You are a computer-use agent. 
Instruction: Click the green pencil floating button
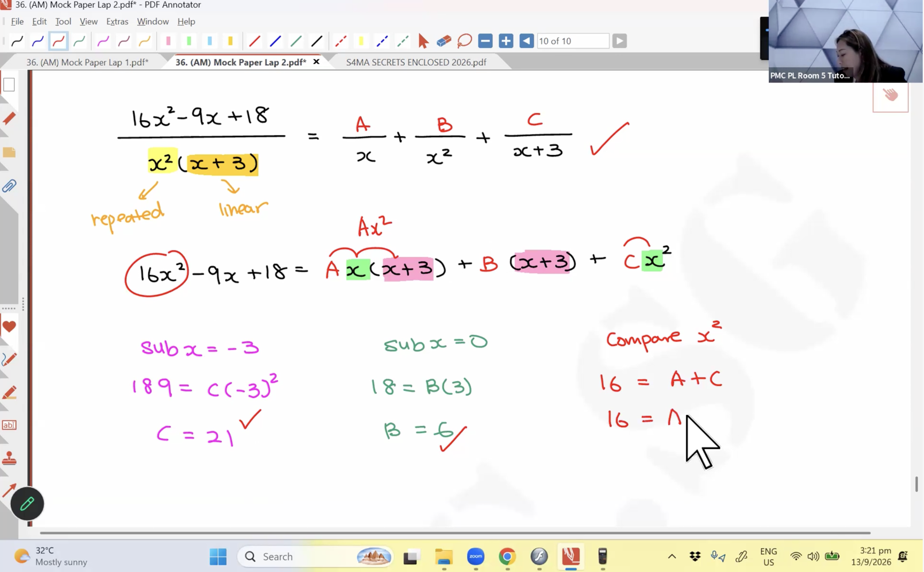click(x=27, y=503)
